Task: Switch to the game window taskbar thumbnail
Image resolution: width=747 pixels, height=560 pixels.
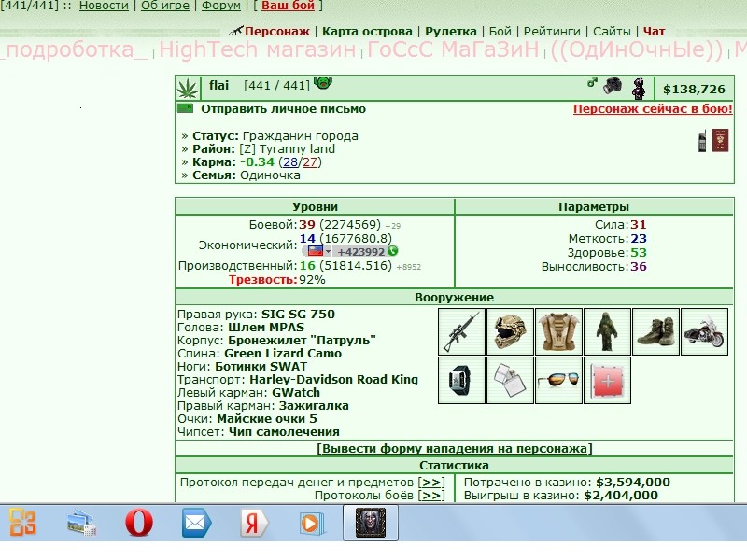Action: tap(371, 523)
